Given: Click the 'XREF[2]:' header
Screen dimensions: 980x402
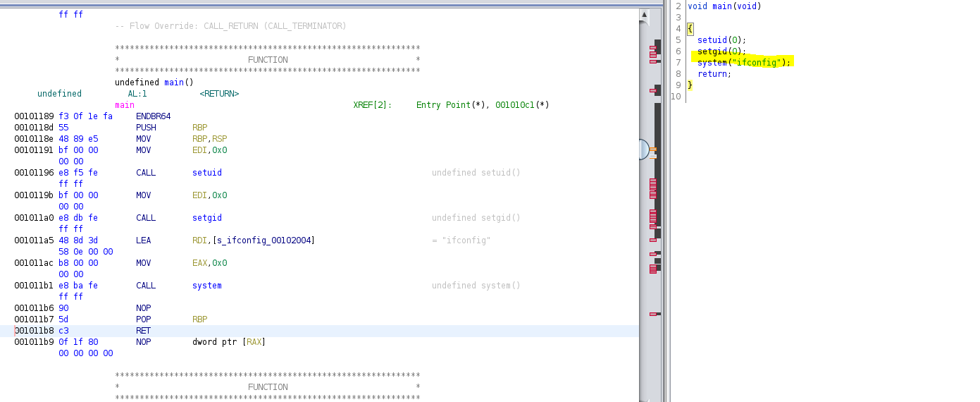Looking at the screenshot, I should click(373, 105).
